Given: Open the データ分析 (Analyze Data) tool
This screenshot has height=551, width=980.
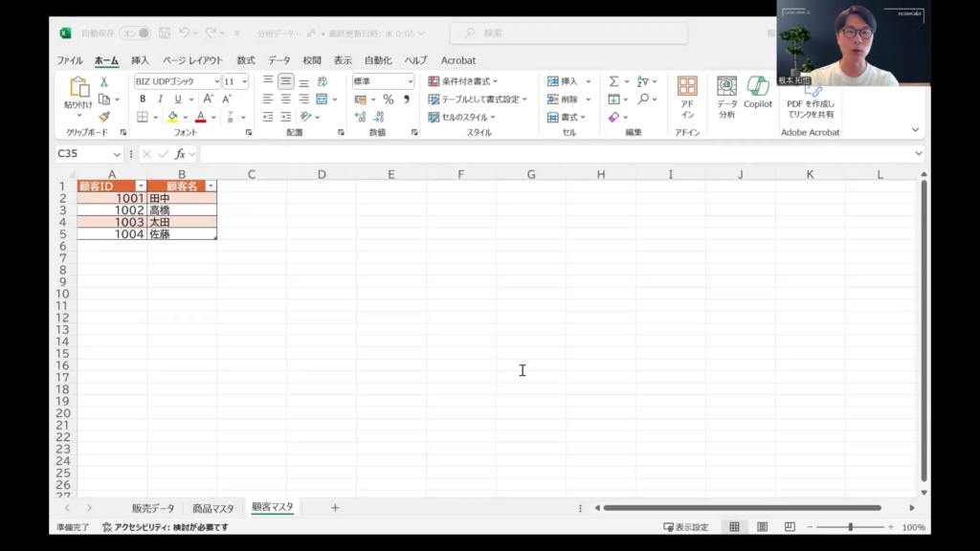Looking at the screenshot, I should tap(726, 94).
